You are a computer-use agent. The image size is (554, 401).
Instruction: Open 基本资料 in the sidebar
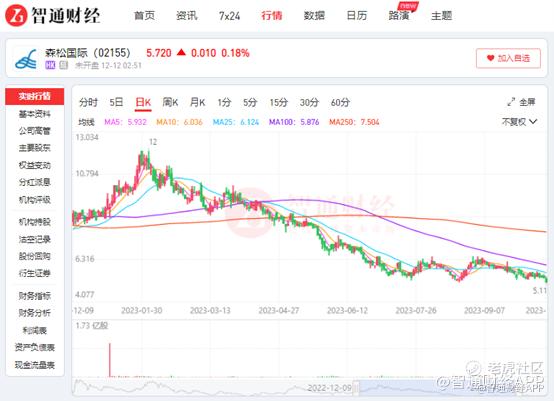point(35,114)
